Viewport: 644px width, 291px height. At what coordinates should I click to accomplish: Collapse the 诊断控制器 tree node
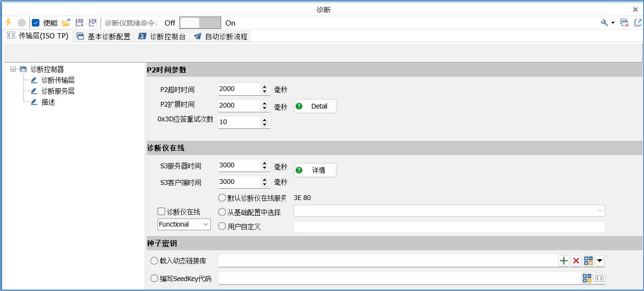[13, 70]
